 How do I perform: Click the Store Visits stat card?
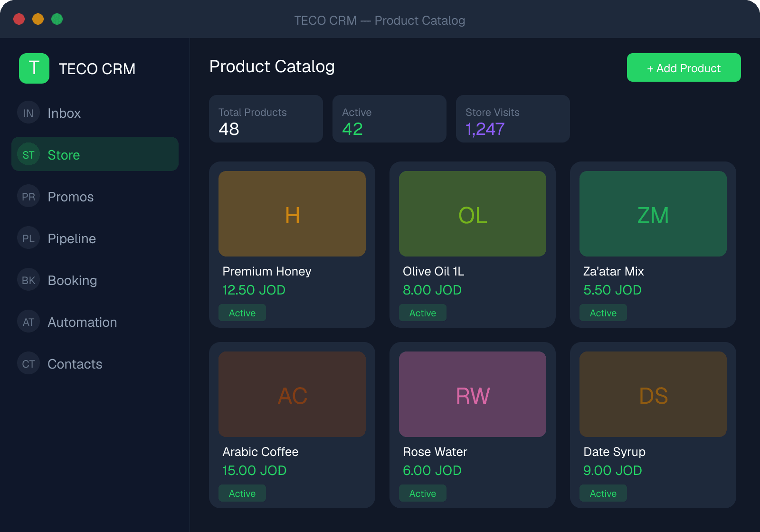click(513, 119)
